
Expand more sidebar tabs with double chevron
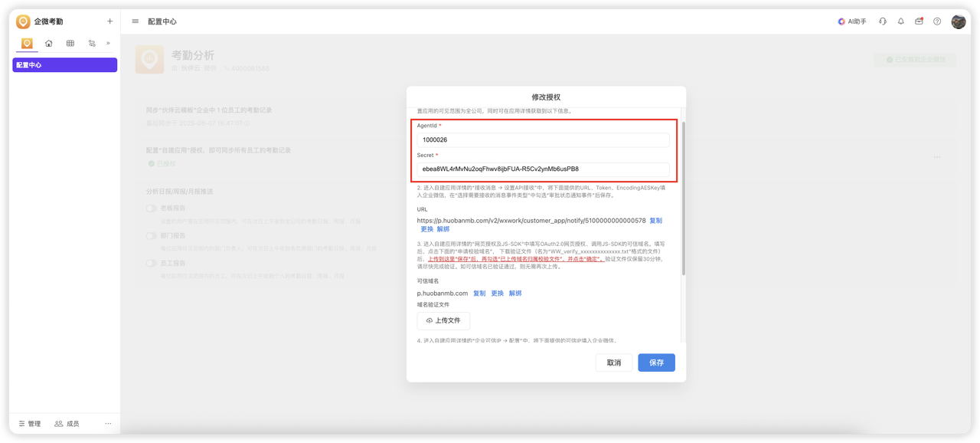click(x=108, y=44)
